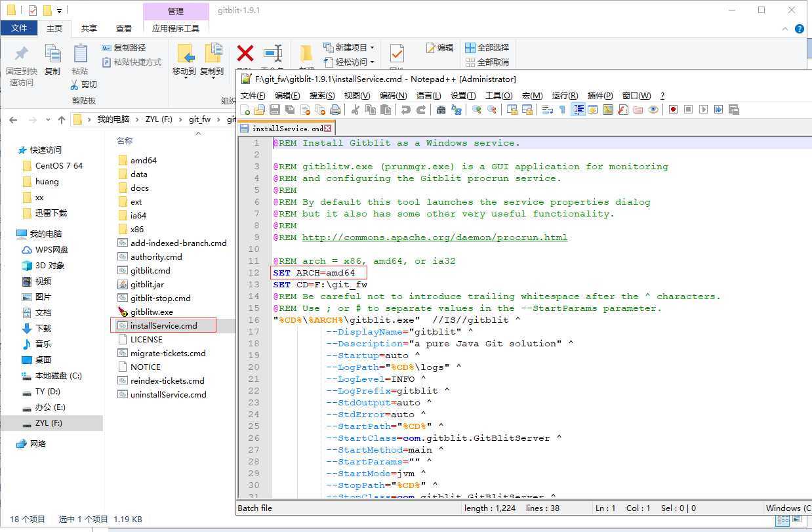Click 复制路径 copy path in Explorer ribbon
This screenshot has height=532, width=812.
tap(124, 48)
